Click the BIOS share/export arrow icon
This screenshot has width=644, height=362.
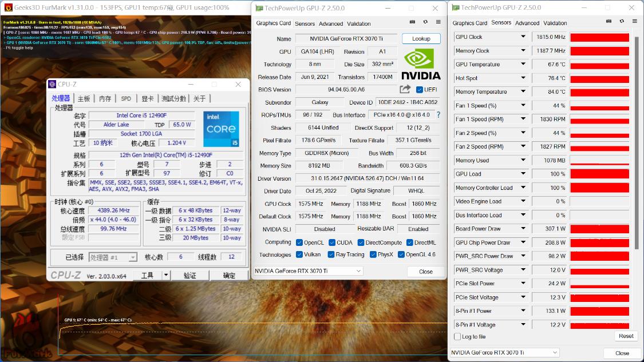(x=405, y=89)
